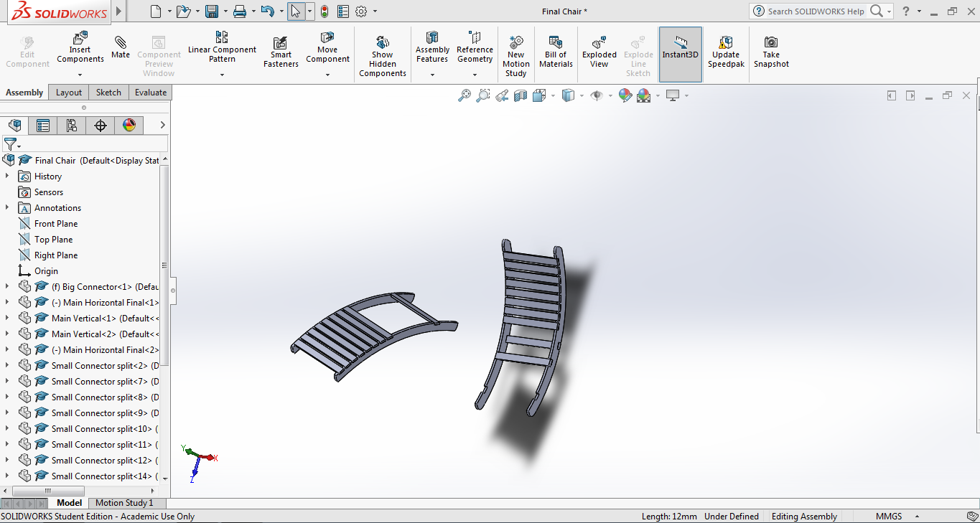Expand the Linear Component Pattern dropdown arrow
This screenshot has height=523, width=980.
click(222, 75)
